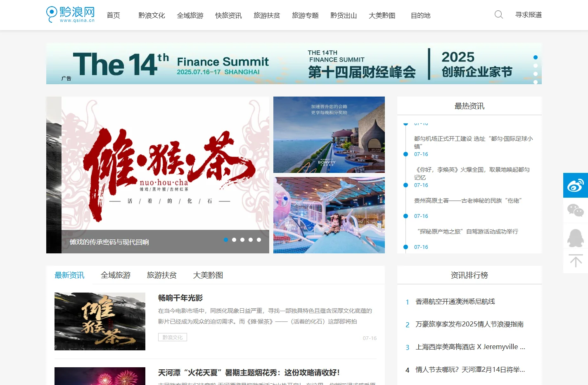The height and width of the screenshot is (385, 588).
Task: Select the fourth carousel slide dot
Action: 251,240
